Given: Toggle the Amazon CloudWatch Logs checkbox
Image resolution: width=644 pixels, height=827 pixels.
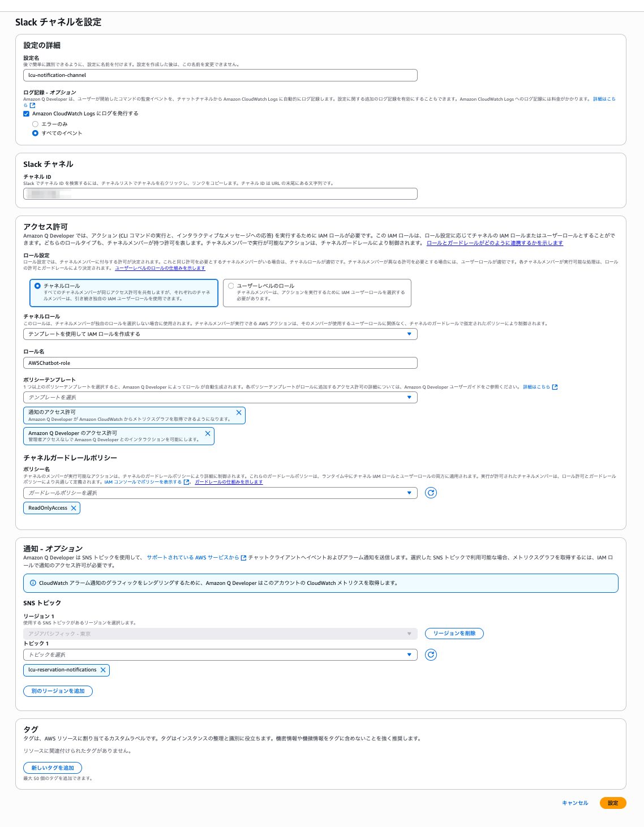Looking at the screenshot, I should 26,114.
